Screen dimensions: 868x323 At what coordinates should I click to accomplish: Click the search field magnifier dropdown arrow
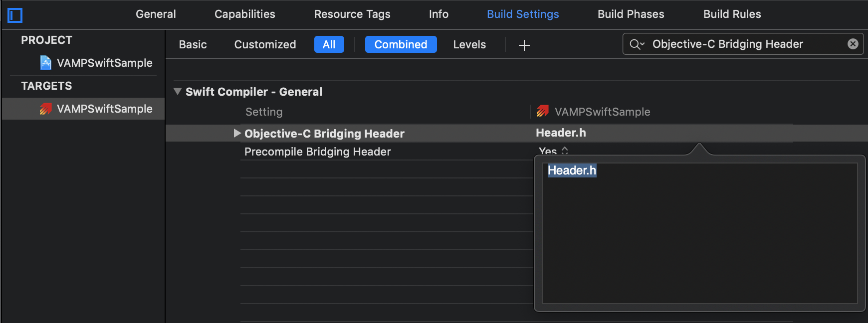641,45
